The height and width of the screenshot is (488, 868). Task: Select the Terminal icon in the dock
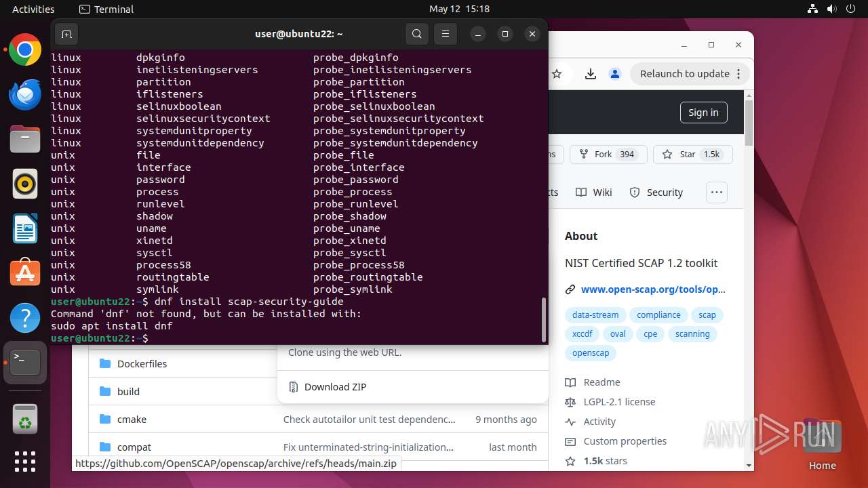[25, 363]
